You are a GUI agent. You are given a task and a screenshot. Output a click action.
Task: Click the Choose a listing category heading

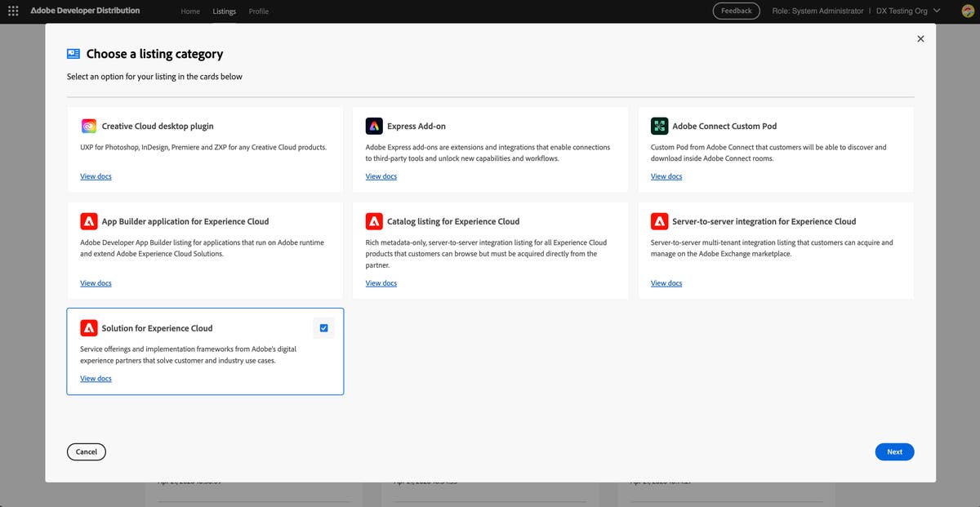(154, 54)
